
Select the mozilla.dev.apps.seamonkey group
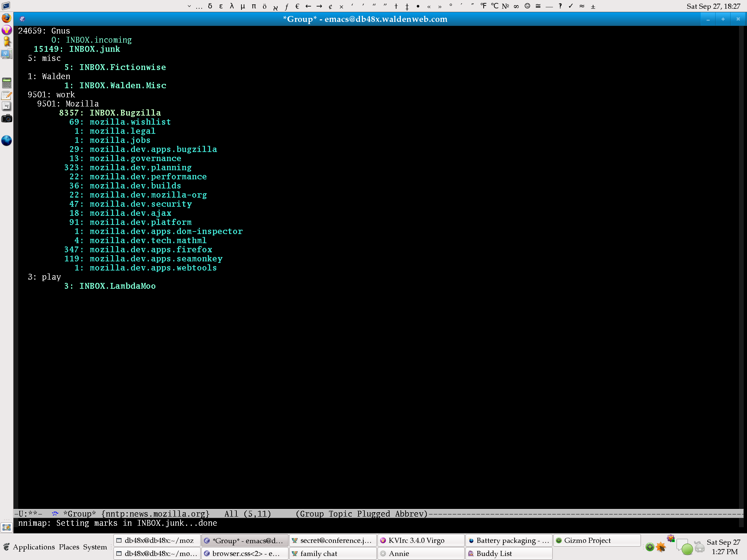pyautogui.click(x=156, y=258)
